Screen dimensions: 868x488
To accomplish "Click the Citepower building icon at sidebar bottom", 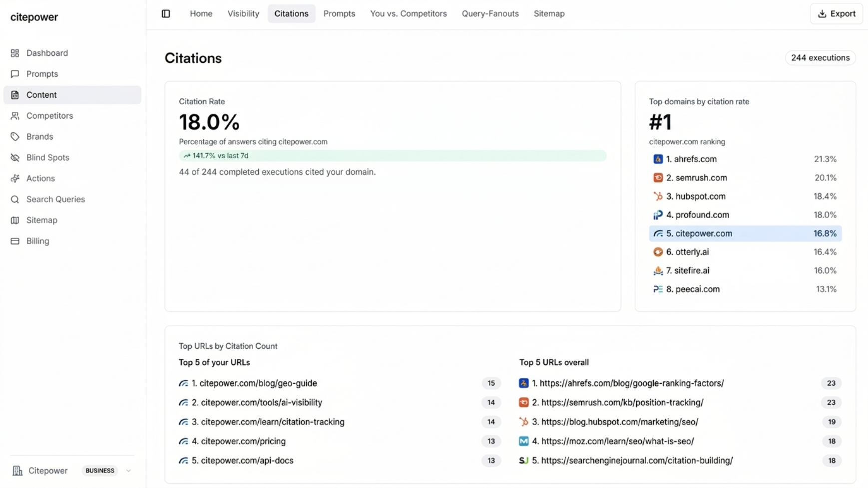I will pos(17,471).
